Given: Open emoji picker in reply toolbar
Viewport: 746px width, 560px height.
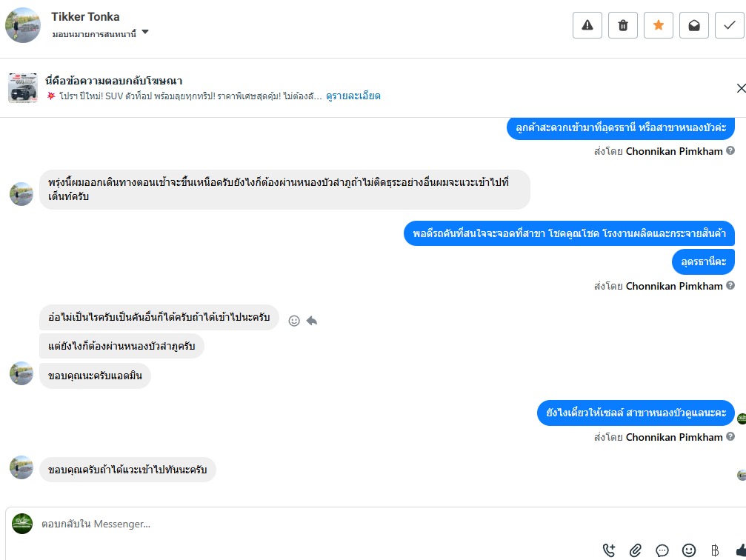Looking at the screenshot, I should click(689, 550).
